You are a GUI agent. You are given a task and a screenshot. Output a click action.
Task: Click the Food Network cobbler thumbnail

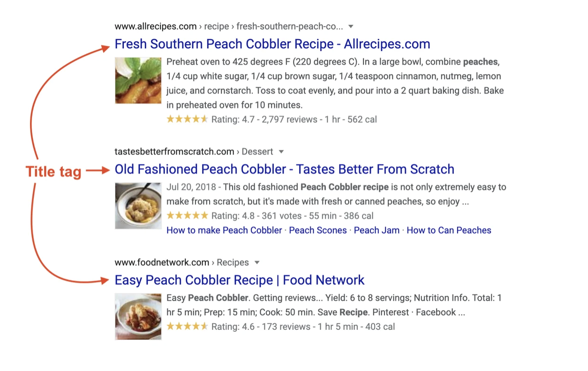click(x=138, y=316)
